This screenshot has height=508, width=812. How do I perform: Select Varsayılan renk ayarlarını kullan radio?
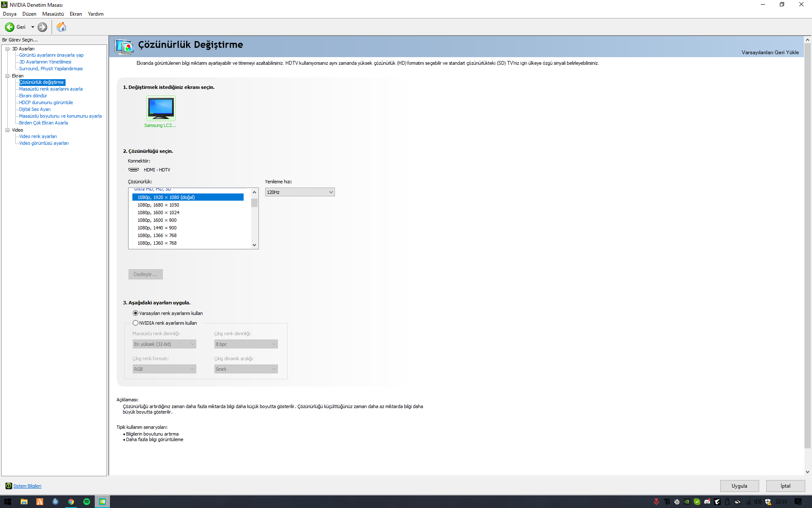click(x=135, y=313)
